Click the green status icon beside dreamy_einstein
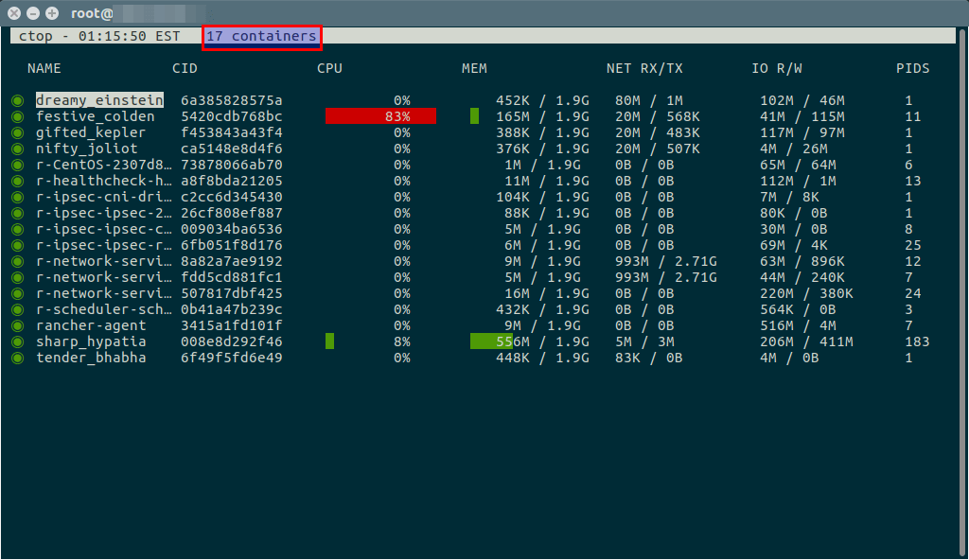 tap(17, 100)
